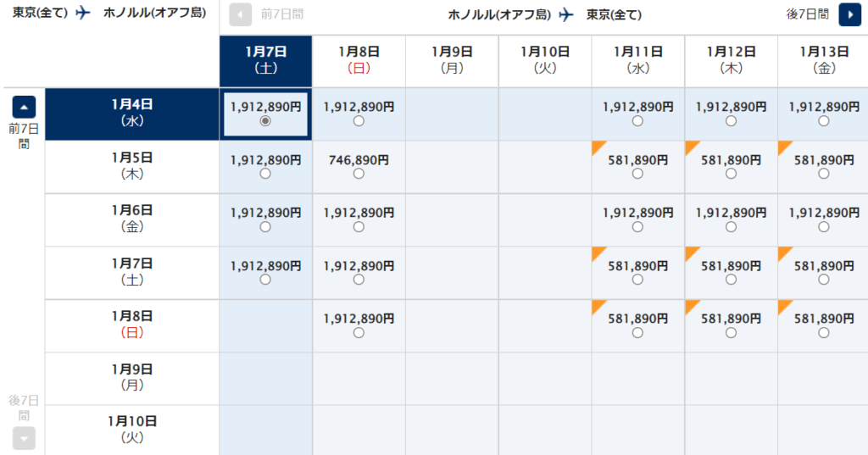
Task: Select 581,890円 radio for 1月5日 departure, 1月11日 return
Action: pos(637,174)
